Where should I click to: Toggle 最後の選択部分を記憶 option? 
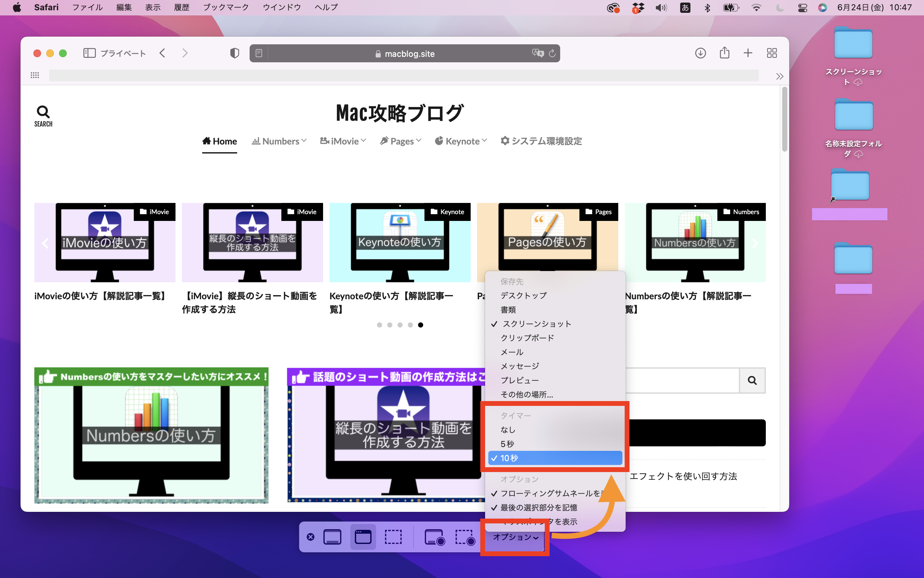pos(555,508)
